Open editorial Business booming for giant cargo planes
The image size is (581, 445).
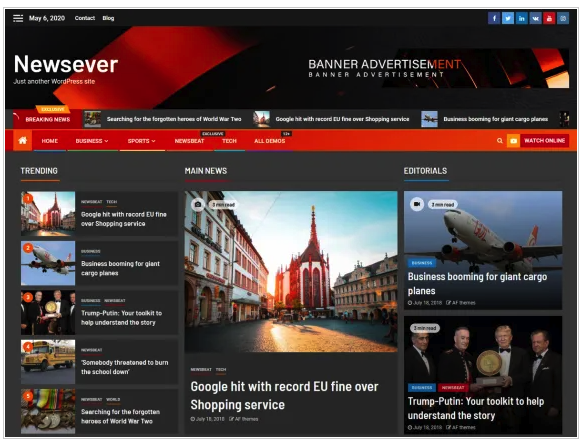pyautogui.click(x=477, y=284)
